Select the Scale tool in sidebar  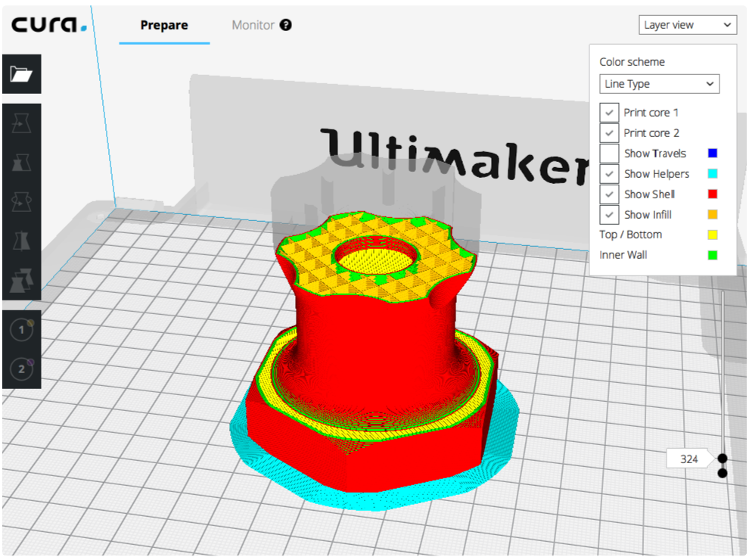(21, 163)
